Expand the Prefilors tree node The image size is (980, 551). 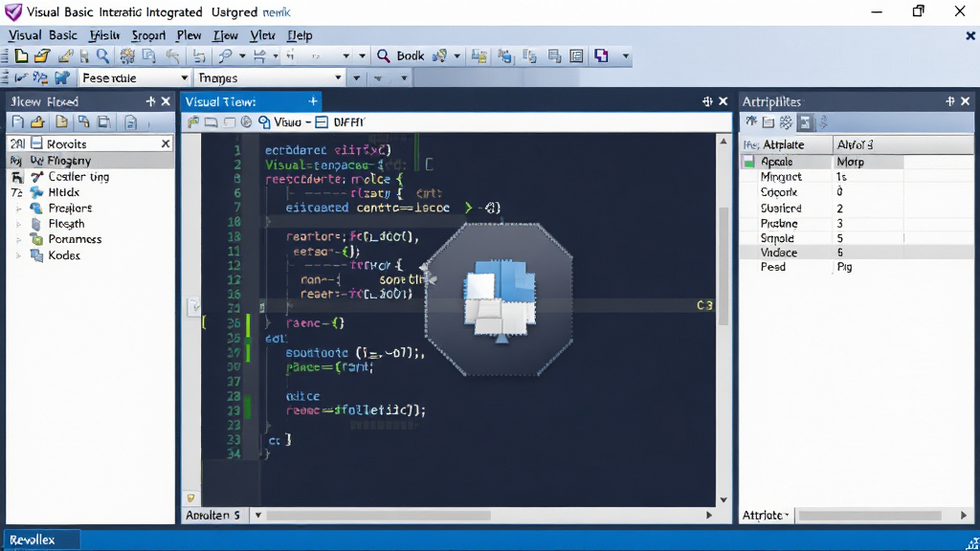(x=19, y=208)
